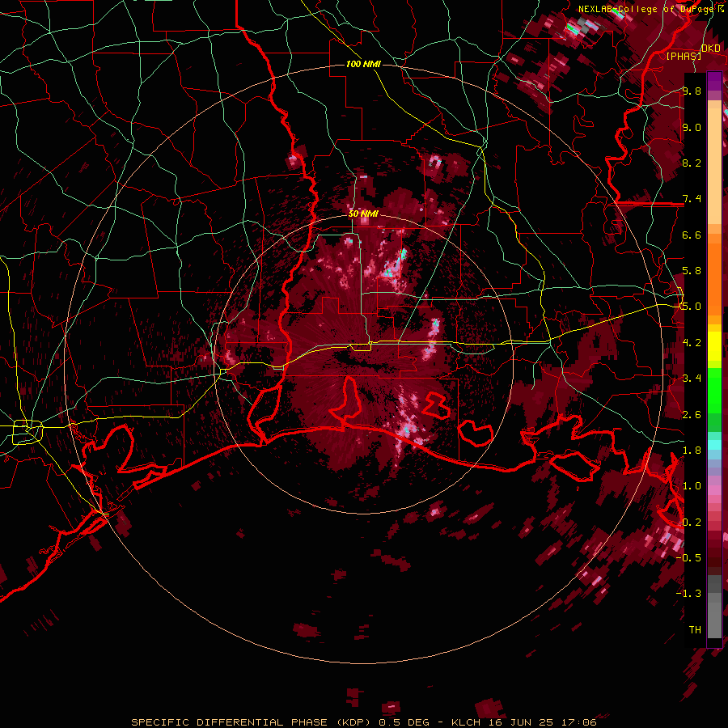Click the 1.8 value on the color scale

(x=692, y=450)
